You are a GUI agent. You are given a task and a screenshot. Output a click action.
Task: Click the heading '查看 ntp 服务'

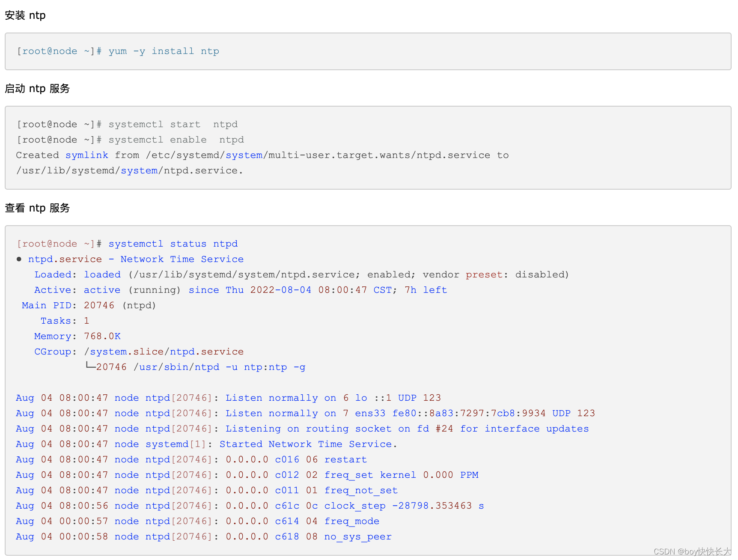point(37,208)
